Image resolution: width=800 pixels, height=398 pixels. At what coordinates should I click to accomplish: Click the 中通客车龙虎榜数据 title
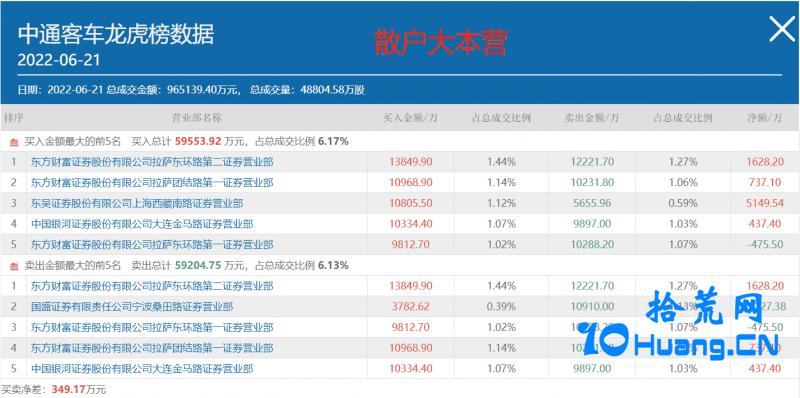116,35
